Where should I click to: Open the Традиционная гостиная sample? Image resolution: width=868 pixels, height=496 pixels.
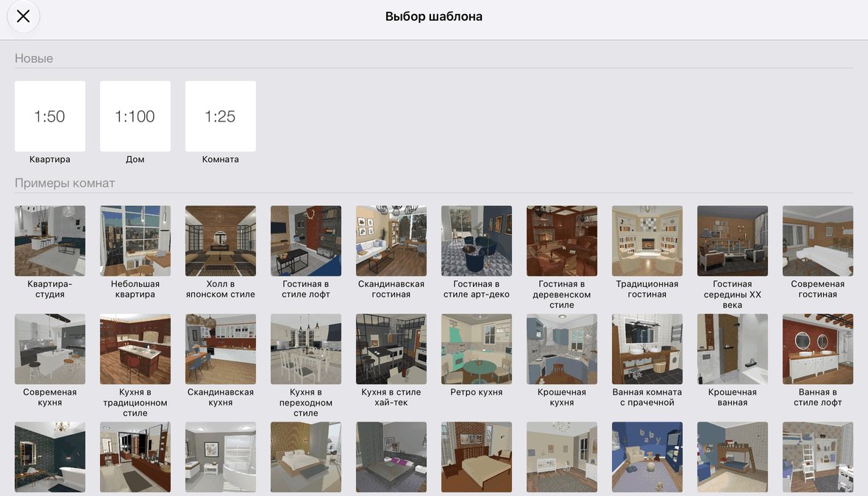coord(647,241)
